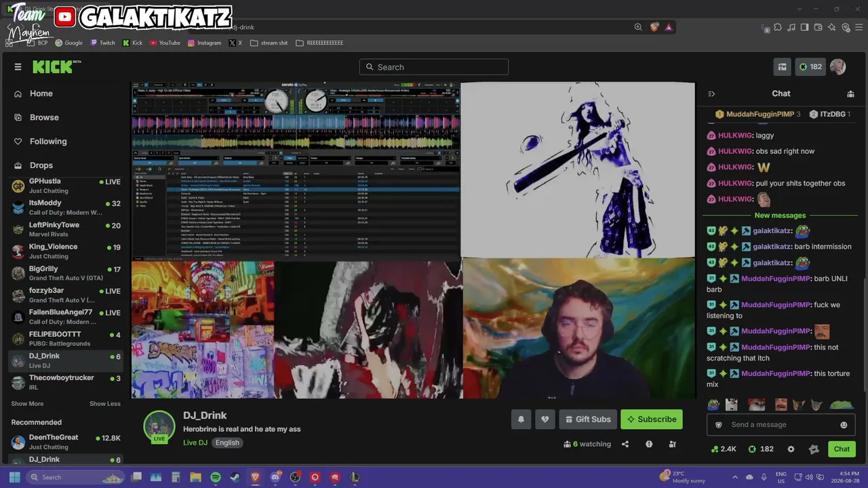The image size is (868, 488).
Task: Click the English language tag
Action: (227, 443)
